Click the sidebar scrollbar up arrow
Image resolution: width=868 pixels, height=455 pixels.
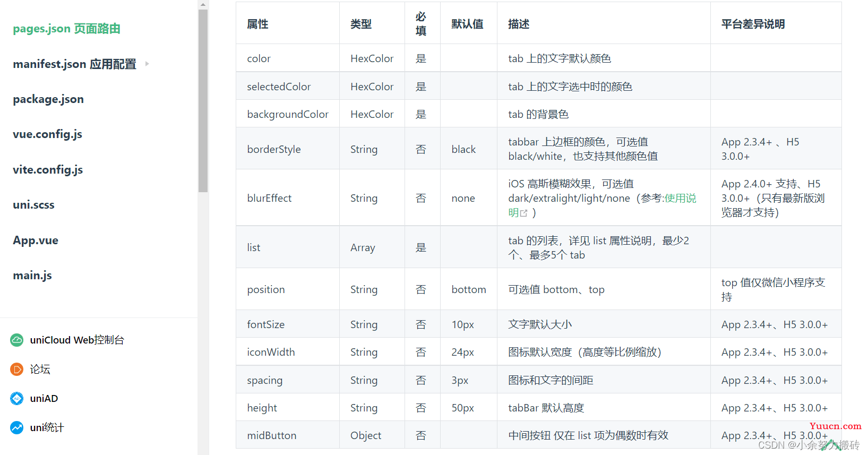tap(203, 4)
